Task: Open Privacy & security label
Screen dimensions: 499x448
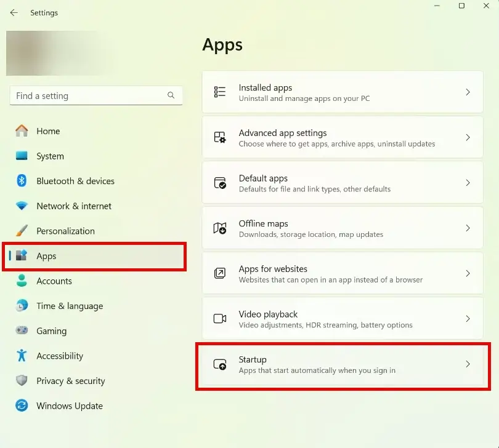Action: tap(71, 381)
